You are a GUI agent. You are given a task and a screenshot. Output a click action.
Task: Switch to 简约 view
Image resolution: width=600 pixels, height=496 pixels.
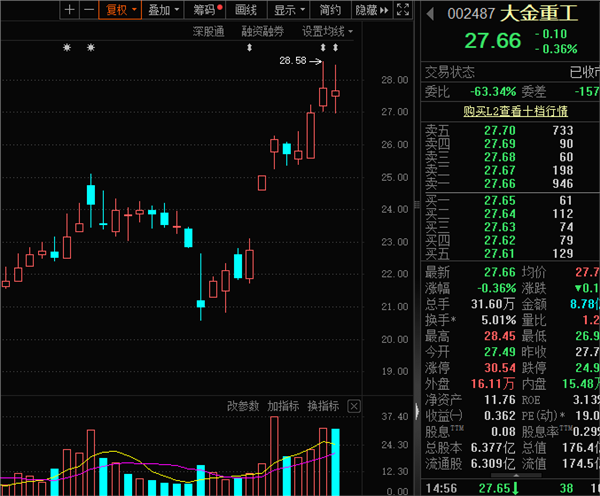point(330,10)
